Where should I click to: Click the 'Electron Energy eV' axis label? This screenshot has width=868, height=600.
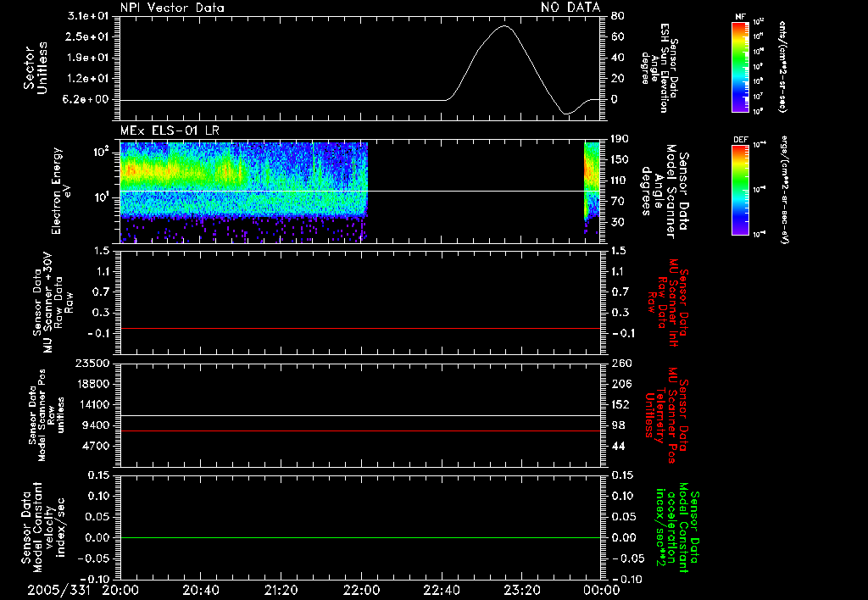pos(60,191)
